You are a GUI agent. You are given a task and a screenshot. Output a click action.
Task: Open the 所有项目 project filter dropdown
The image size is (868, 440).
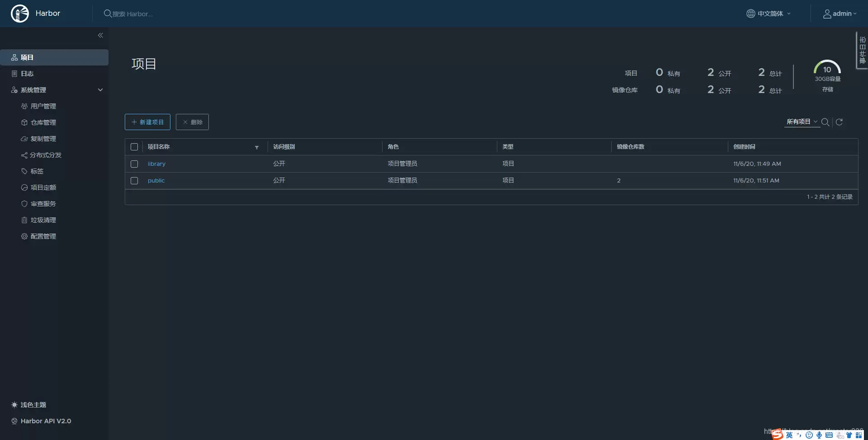802,122
